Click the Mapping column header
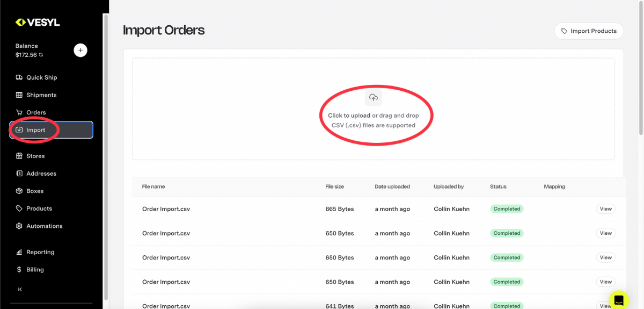Image resolution: width=644 pixels, height=309 pixels. (554, 186)
